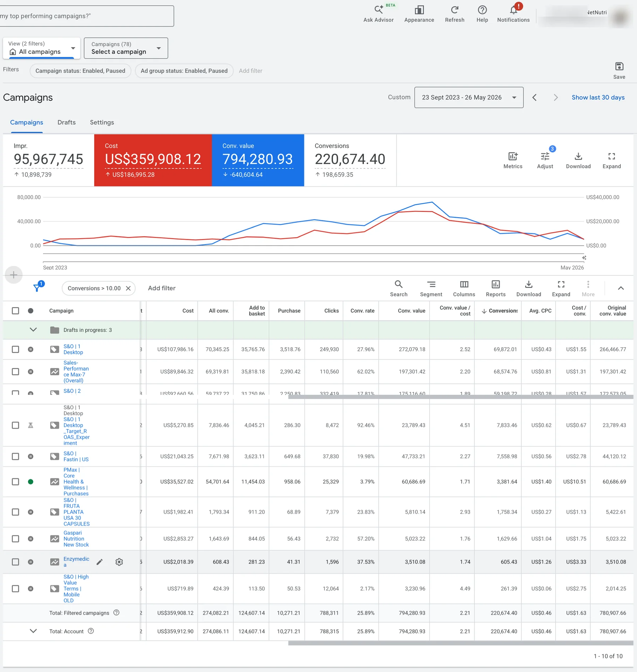The image size is (637, 672).
Task: Open table Reports icon
Action: (495, 289)
